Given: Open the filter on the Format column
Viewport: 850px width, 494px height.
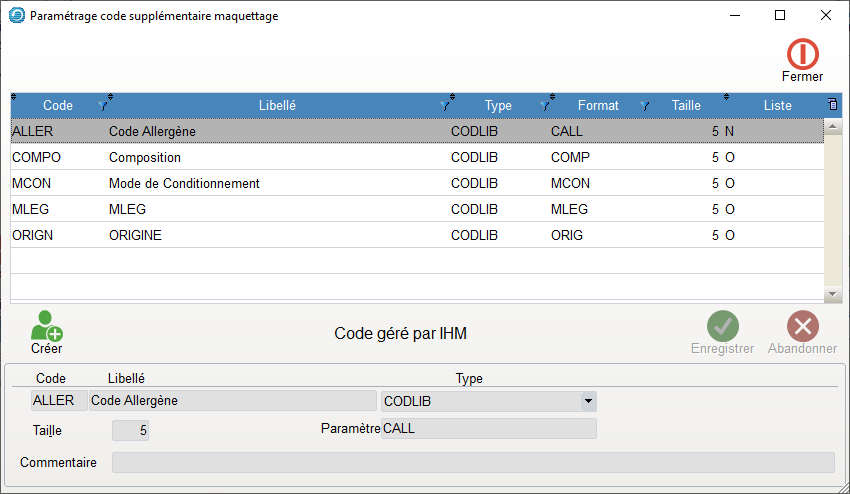Looking at the screenshot, I should tap(645, 105).
